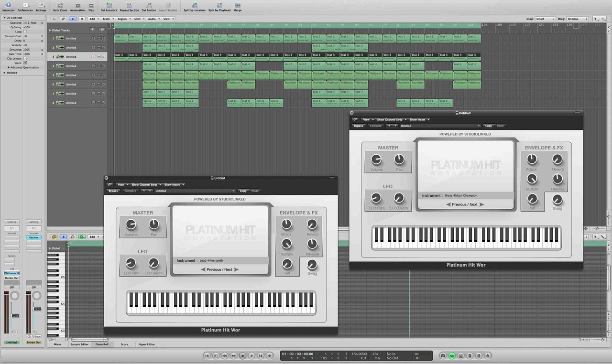This screenshot has width=612, height=364.
Task: Toggle the Clip Length checkbox
Action: pyautogui.click(x=25, y=58)
